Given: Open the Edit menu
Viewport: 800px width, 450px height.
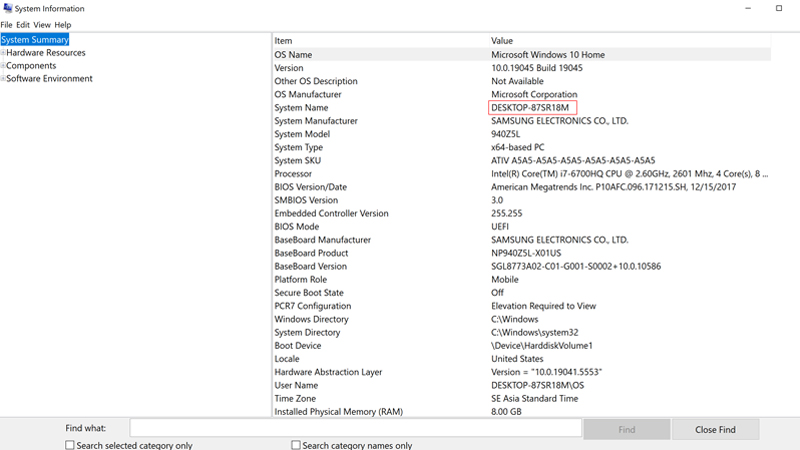Looking at the screenshot, I should pyautogui.click(x=22, y=24).
